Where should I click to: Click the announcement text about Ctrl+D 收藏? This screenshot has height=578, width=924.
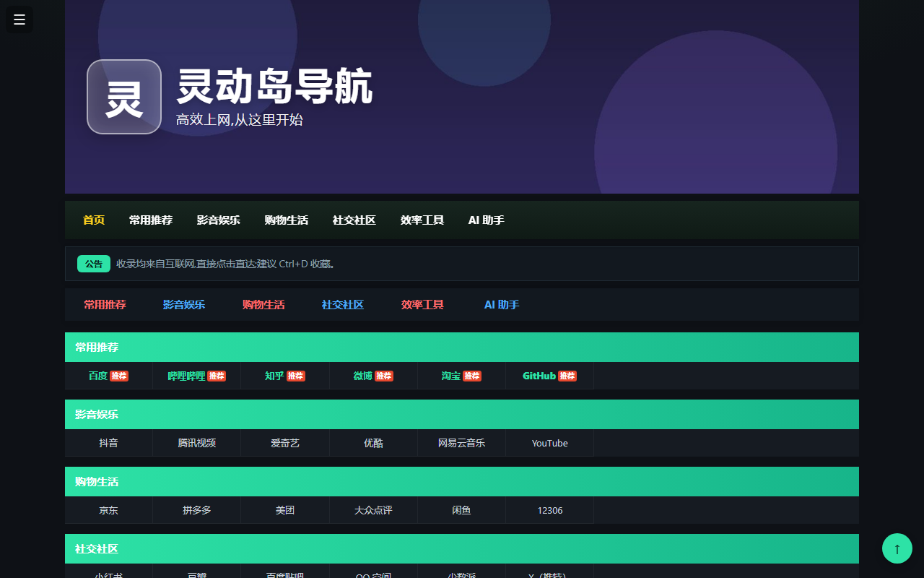pyautogui.click(x=226, y=264)
